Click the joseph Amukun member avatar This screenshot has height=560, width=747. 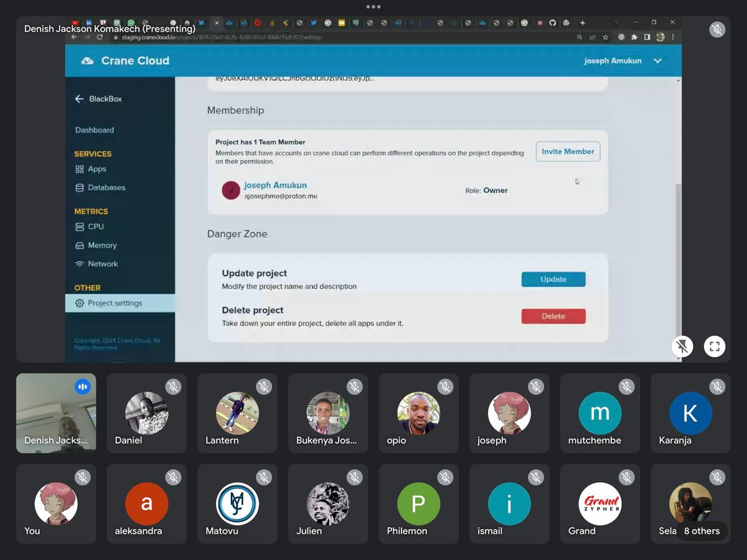click(x=231, y=190)
